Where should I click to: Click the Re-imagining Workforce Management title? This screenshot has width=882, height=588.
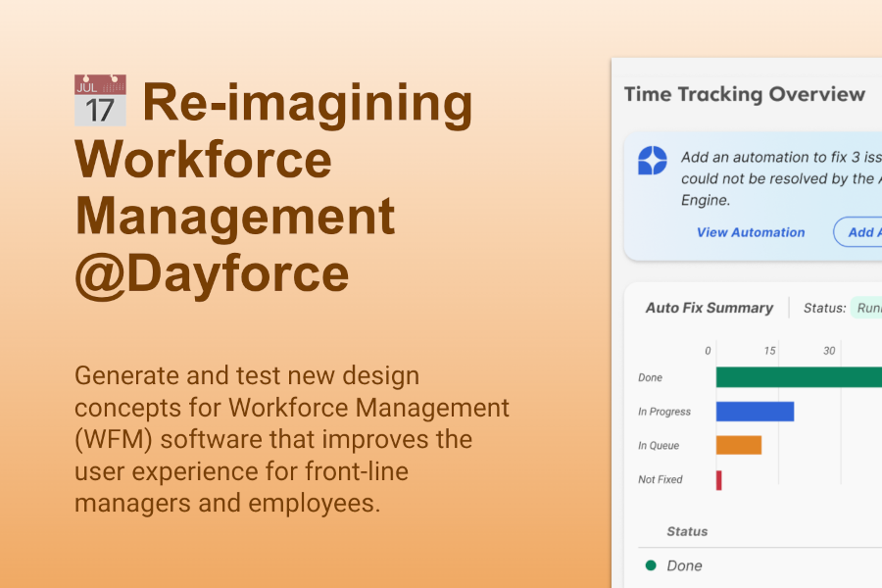click(x=274, y=188)
